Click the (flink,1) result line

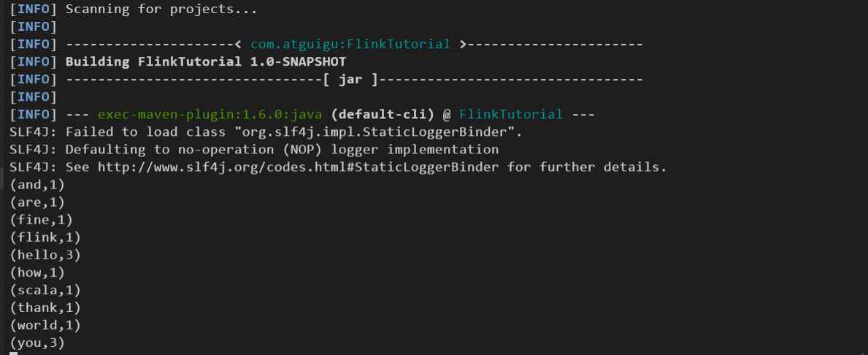[45, 237]
